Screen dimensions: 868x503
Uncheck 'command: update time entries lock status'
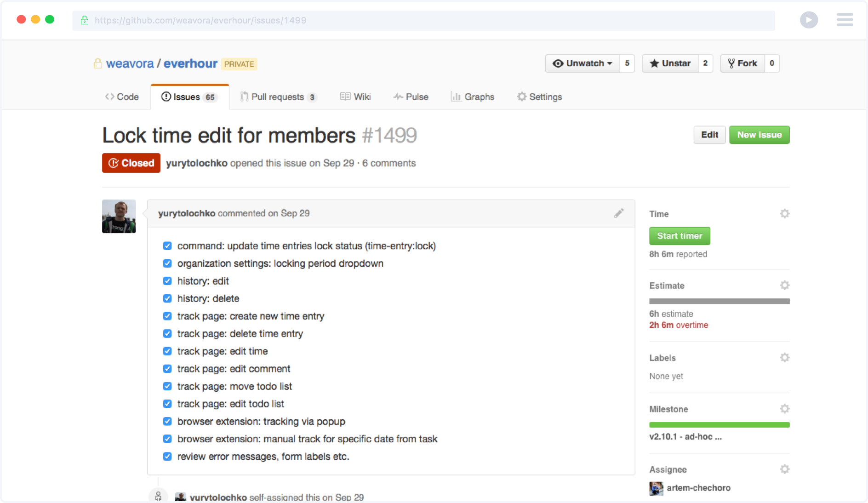(167, 246)
